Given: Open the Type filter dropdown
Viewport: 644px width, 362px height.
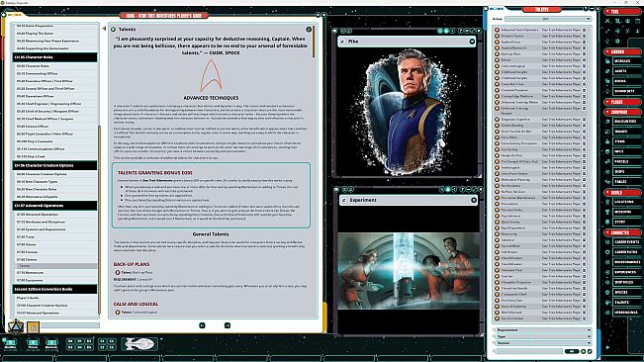Looking at the screenshot, I should point(544,336).
